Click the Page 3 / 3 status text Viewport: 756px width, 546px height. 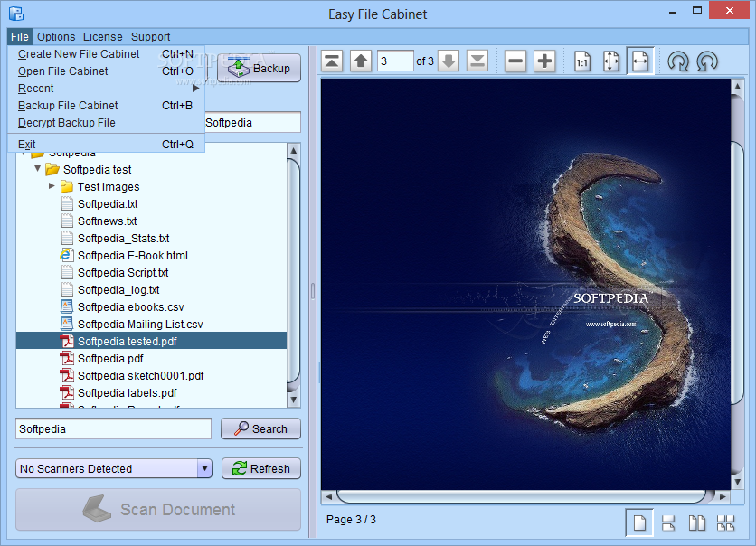pos(351,520)
